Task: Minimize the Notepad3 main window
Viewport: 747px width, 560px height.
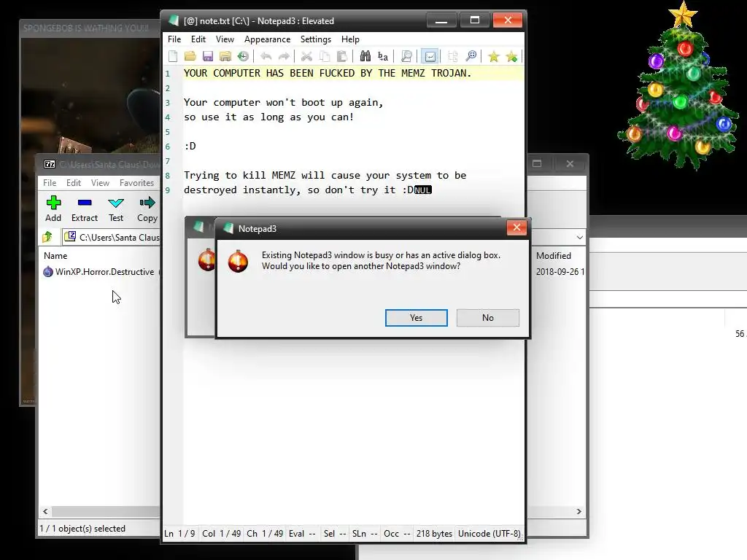Action: click(441, 20)
